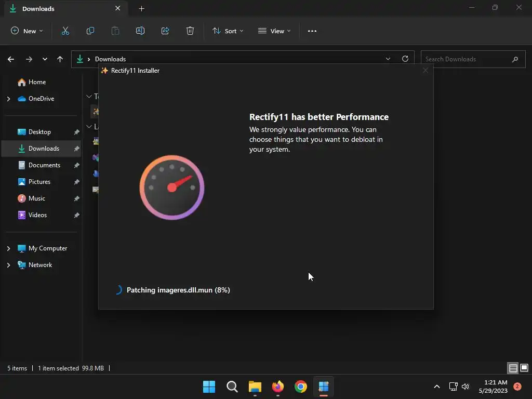Click the Paste clipboard icon

115,31
